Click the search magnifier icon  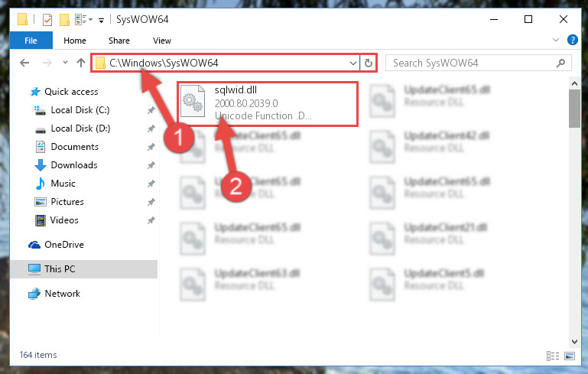click(x=560, y=63)
